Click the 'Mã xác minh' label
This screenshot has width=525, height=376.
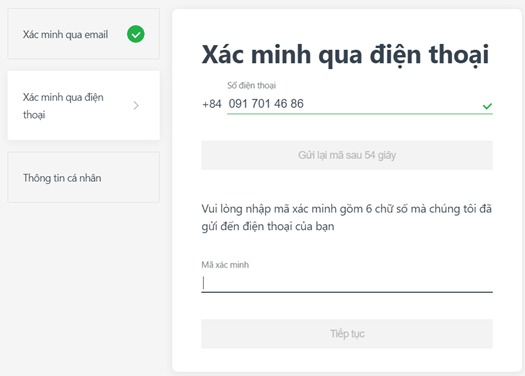225,265
